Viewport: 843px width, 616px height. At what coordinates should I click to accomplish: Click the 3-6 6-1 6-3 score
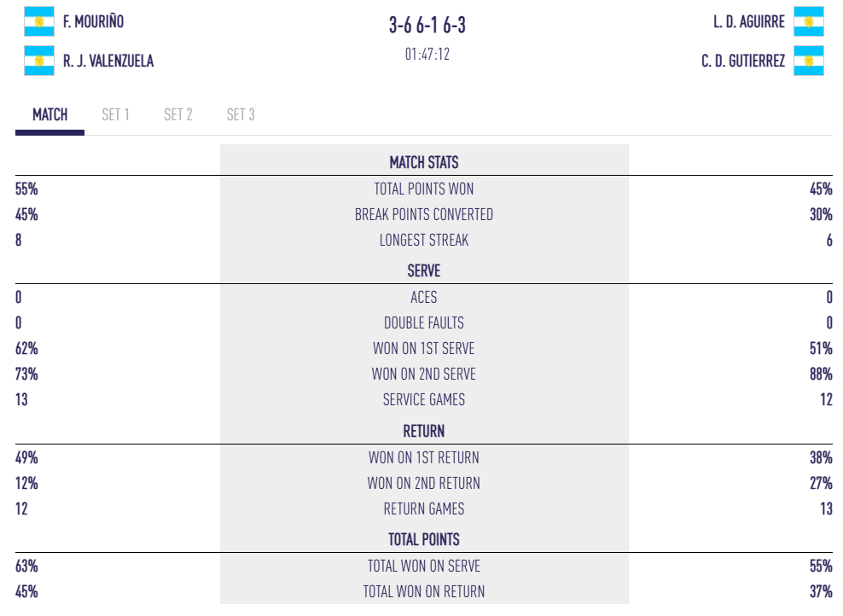pos(427,26)
